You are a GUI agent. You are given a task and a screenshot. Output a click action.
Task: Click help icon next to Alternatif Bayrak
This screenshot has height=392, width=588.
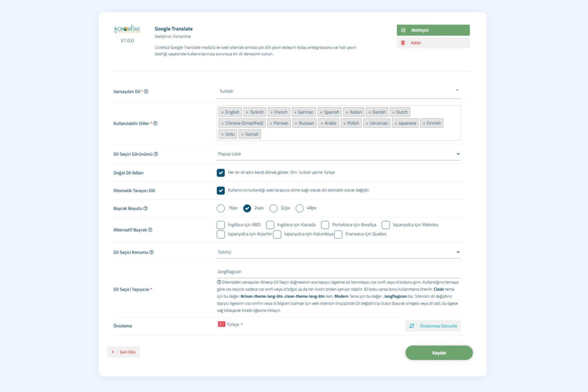(x=150, y=230)
